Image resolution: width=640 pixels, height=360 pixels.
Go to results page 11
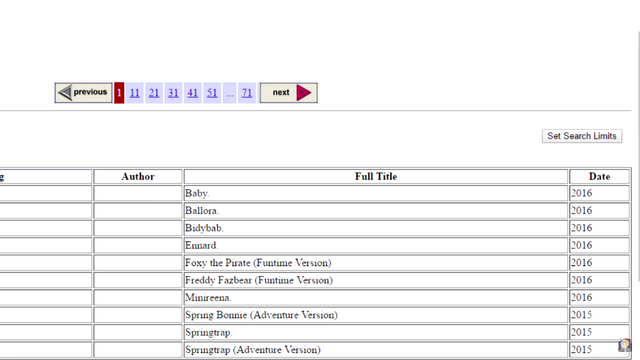pyautogui.click(x=135, y=93)
